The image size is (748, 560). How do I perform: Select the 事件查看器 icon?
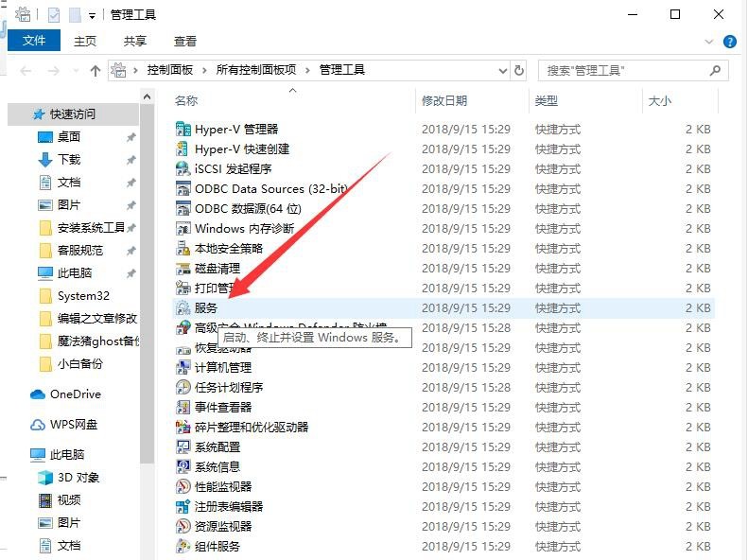pos(183,408)
